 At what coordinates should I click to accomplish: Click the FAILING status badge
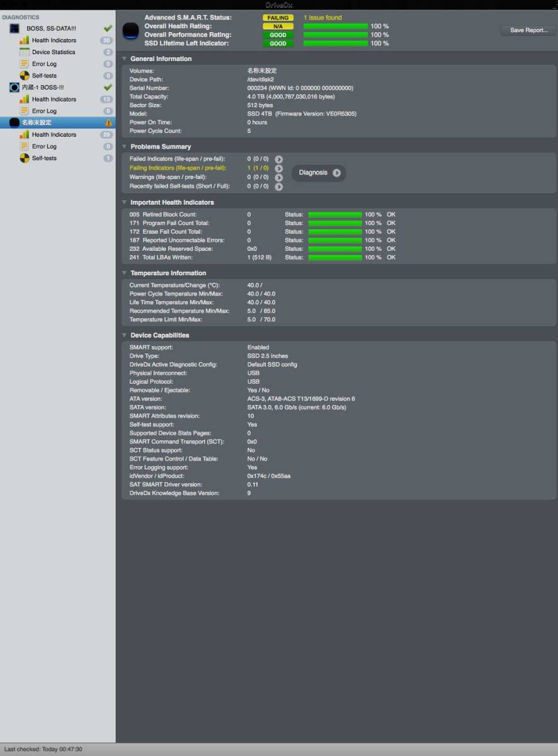click(278, 18)
